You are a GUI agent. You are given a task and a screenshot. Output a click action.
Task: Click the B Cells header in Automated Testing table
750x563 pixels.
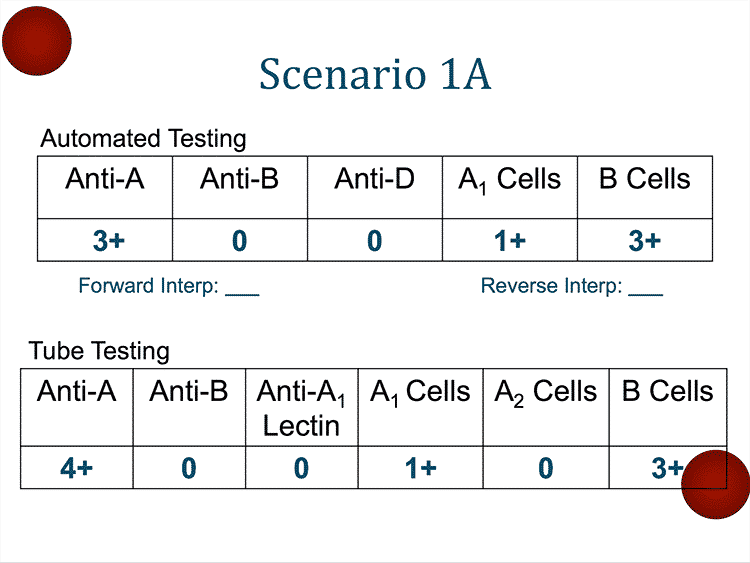[x=645, y=180]
